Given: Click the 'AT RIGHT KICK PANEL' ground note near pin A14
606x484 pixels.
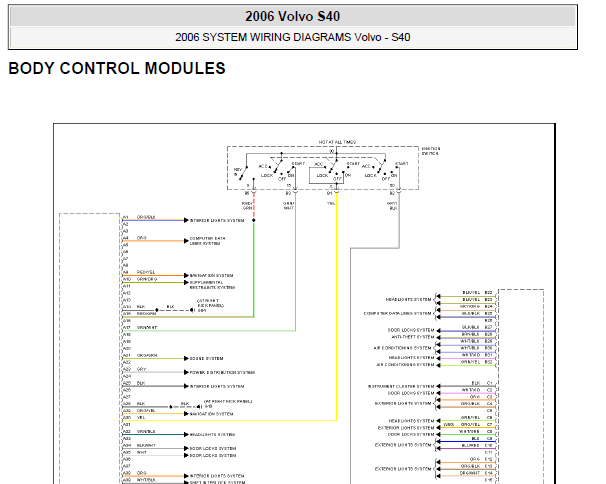Looking at the screenshot, I should [x=211, y=303].
